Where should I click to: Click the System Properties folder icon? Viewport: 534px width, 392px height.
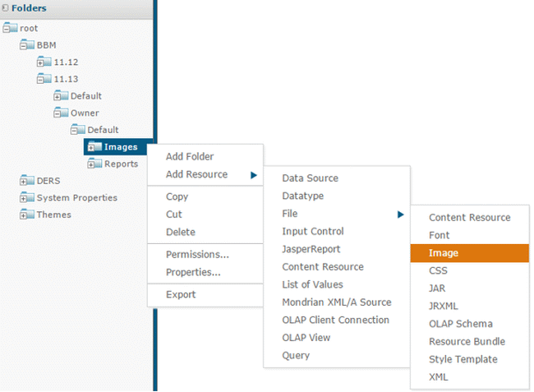click(27, 197)
